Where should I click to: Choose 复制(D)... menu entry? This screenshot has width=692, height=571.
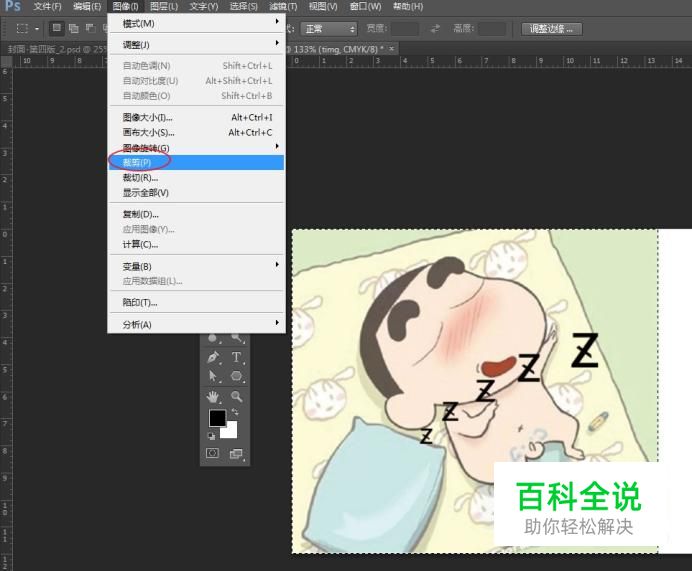tap(196, 214)
